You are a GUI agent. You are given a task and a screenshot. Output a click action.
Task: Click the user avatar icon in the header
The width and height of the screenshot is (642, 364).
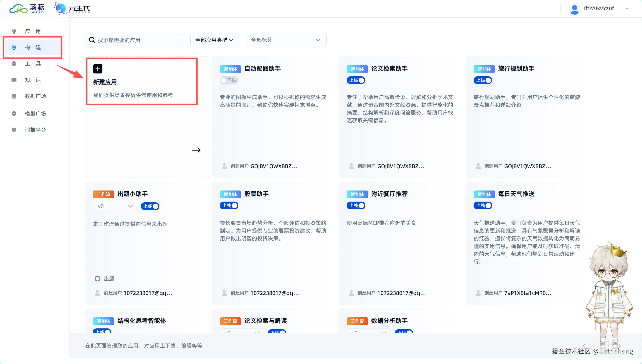(574, 9)
